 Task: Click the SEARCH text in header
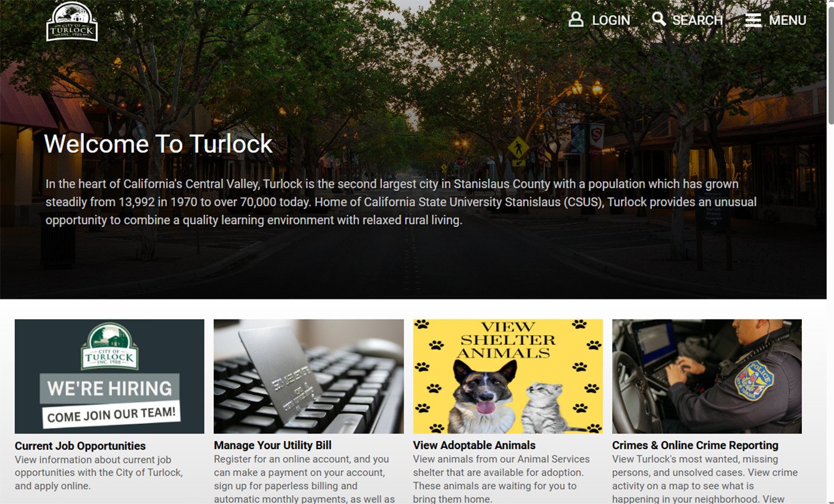tap(697, 20)
